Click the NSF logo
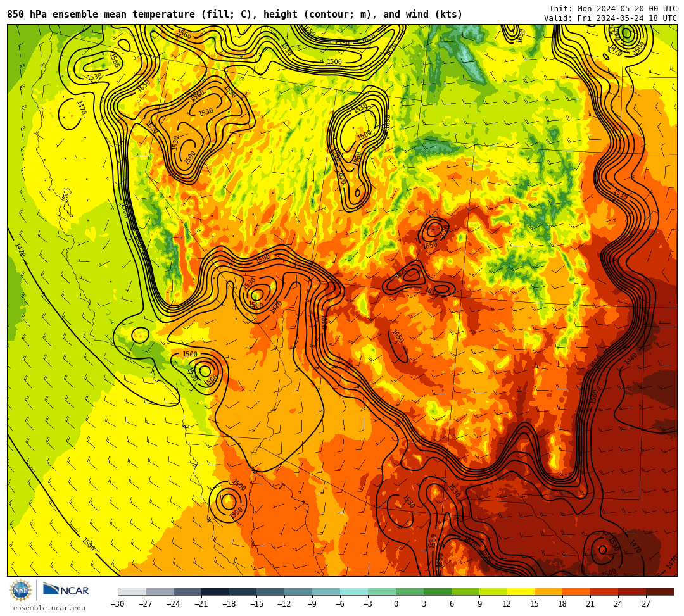684x616 pixels. coord(21,591)
